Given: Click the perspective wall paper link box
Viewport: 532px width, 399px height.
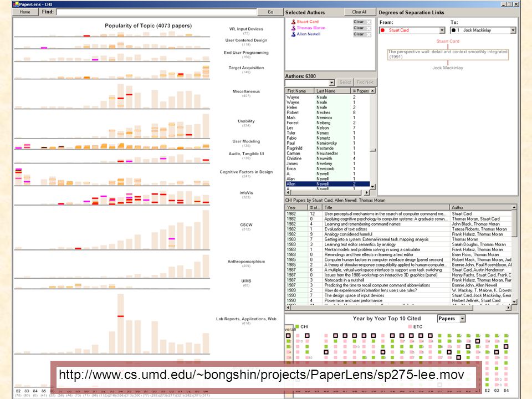Looking at the screenshot, I should point(448,54).
